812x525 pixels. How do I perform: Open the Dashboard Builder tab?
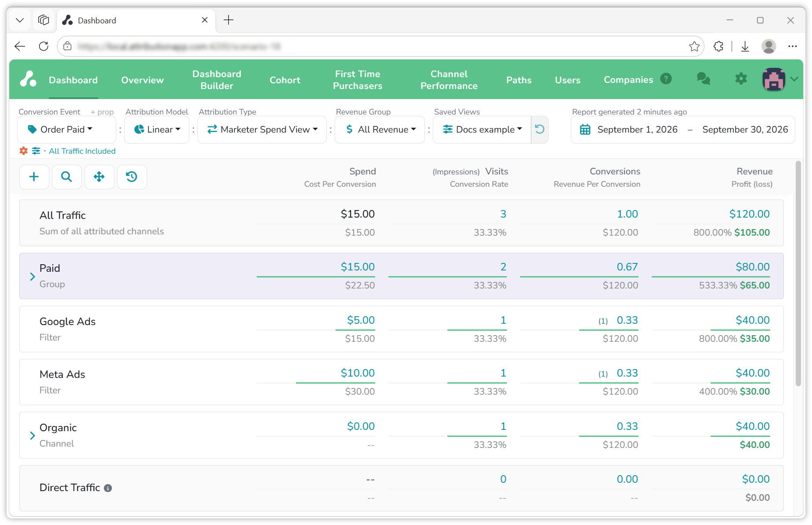click(217, 80)
